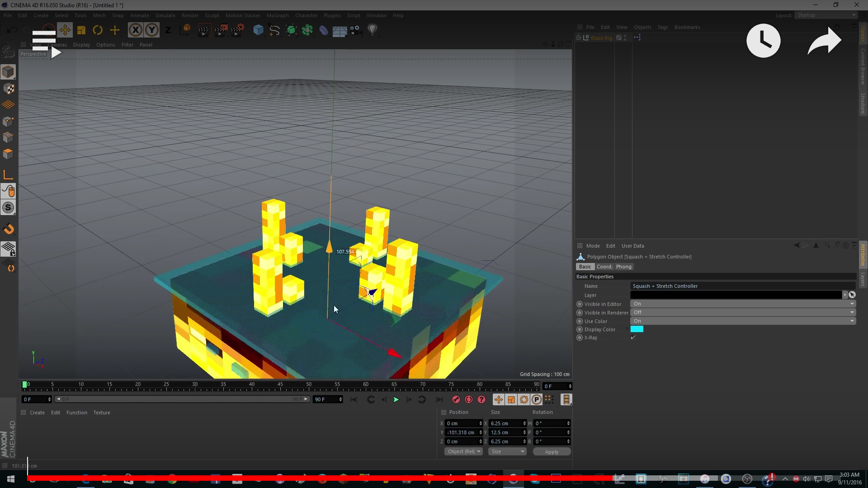Click Render to Picture Viewer icon
868x488 pixels.
point(221,30)
